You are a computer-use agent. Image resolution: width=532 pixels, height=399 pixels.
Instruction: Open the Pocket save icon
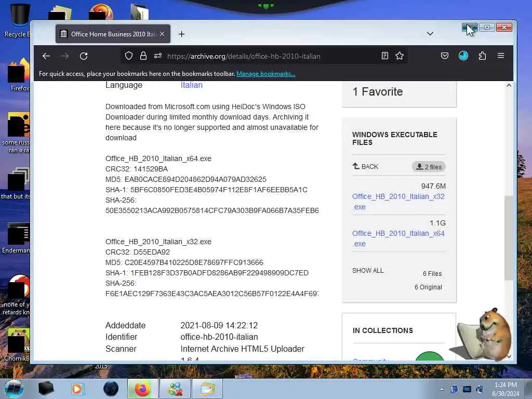[x=445, y=56]
